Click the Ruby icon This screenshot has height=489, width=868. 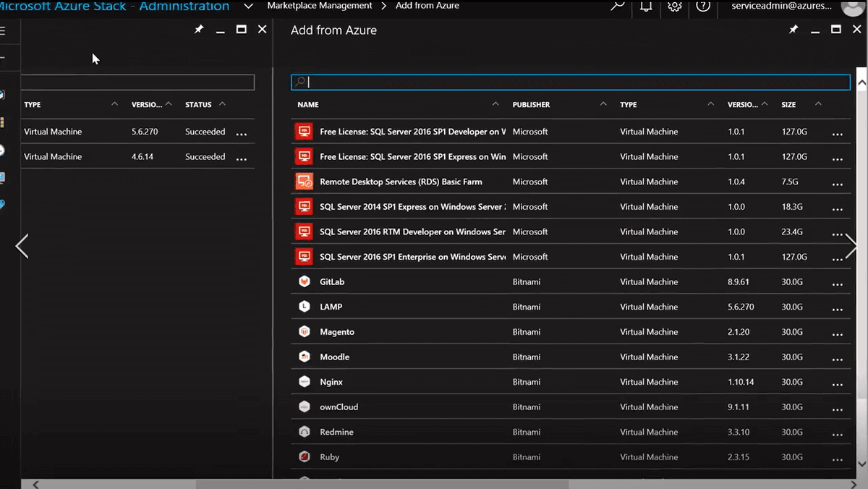(305, 457)
